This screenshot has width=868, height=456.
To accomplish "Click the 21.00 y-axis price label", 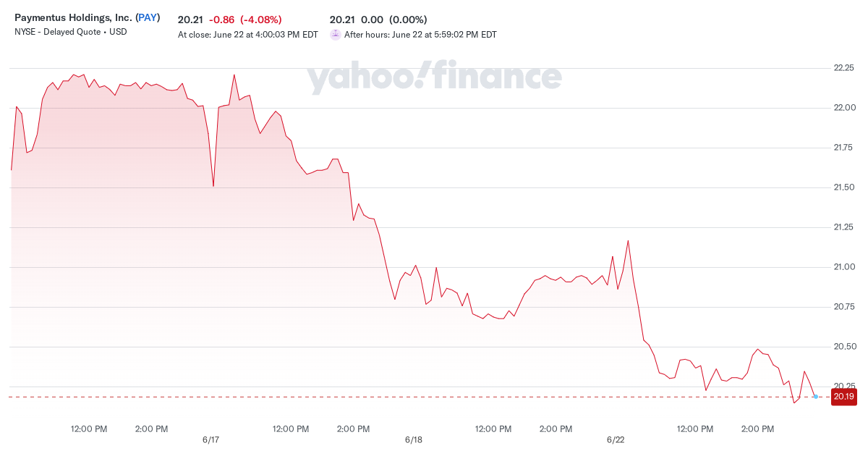I will pyautogui.click(x=844, y=267).
